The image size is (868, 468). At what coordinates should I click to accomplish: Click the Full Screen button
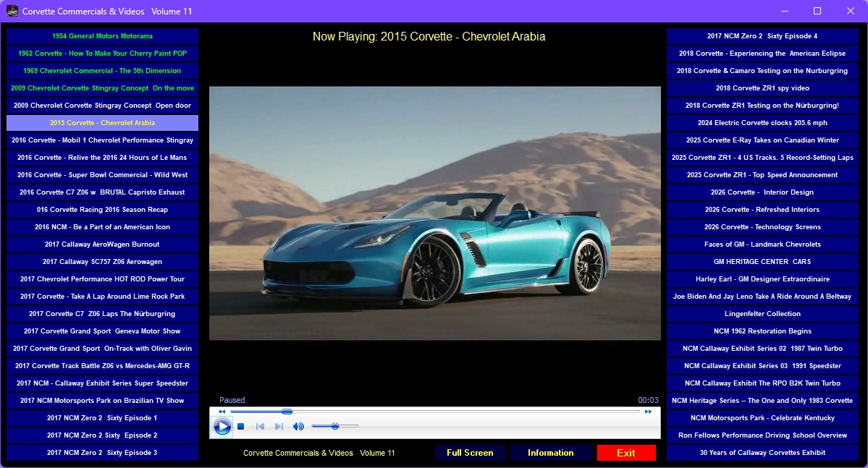point(470,453)
